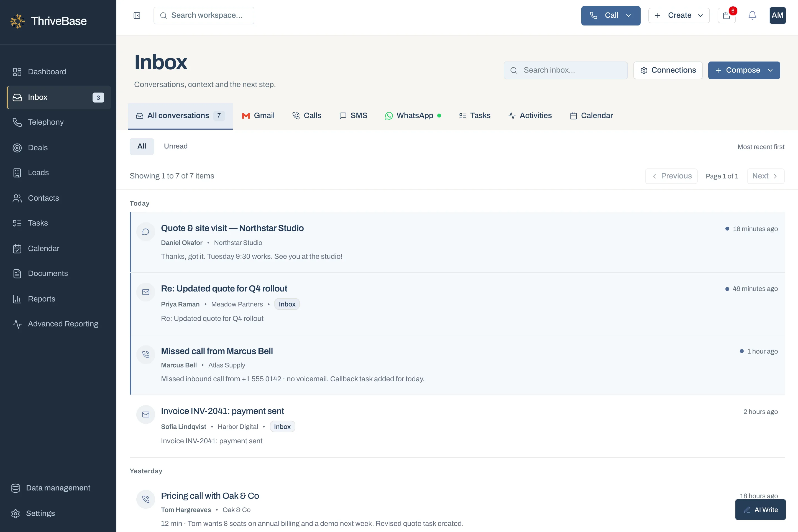Click the mail icon on Invoice INV-2041 row
Screen dimensions: 798x532
(x=146, y=415)
